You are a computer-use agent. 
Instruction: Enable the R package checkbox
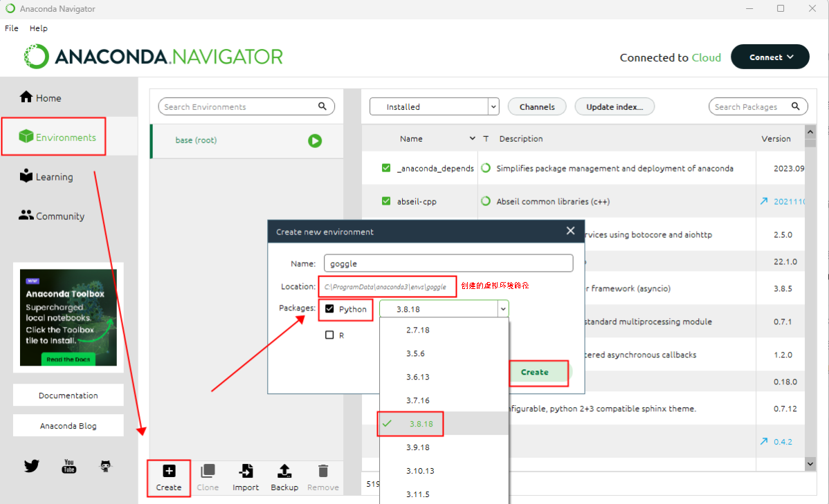(x=329, y=335)
